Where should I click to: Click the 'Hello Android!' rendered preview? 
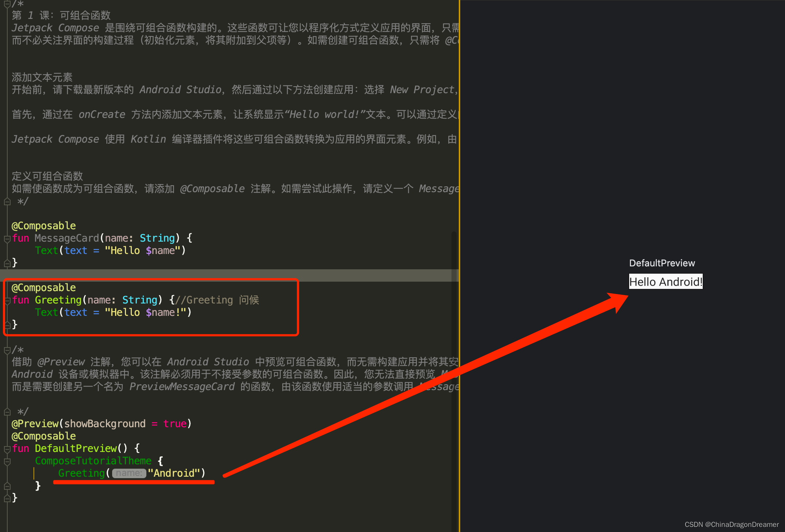666,282
